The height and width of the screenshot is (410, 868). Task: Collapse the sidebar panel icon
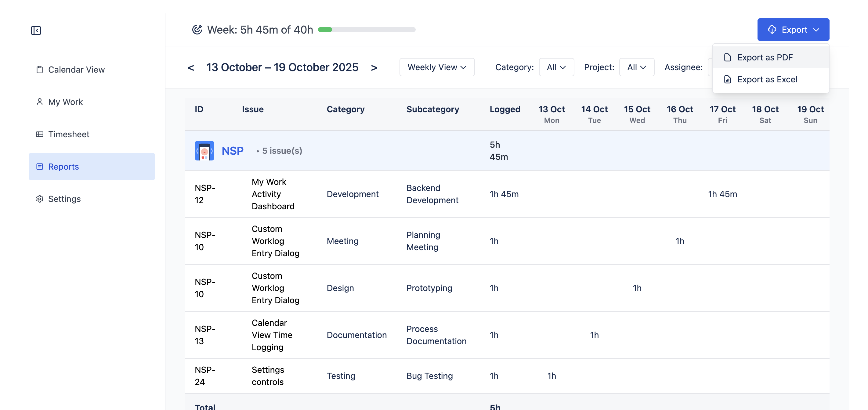coord(36,30)
